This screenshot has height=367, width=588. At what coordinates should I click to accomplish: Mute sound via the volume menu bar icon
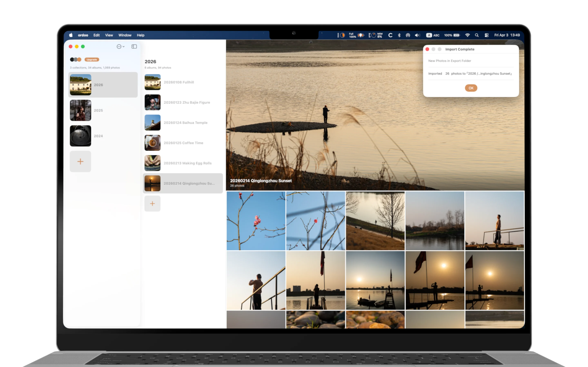click(x=418, y=35)
